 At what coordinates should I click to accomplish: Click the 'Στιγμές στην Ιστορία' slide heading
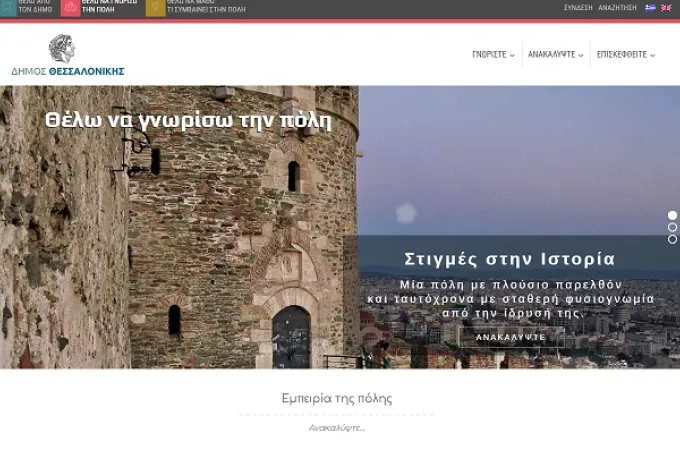pyautogui.click(x=510, y=259)
